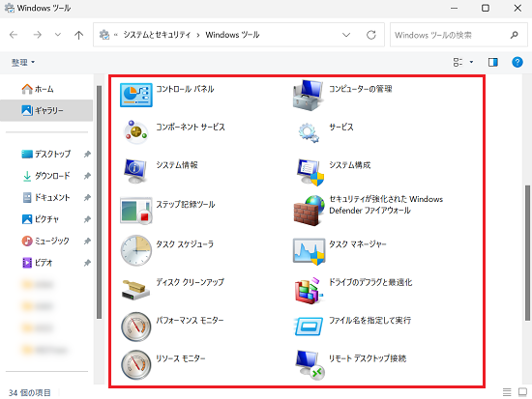
Task: Click the リモート デスクトップ接続 label text
Action: [368, 358]
